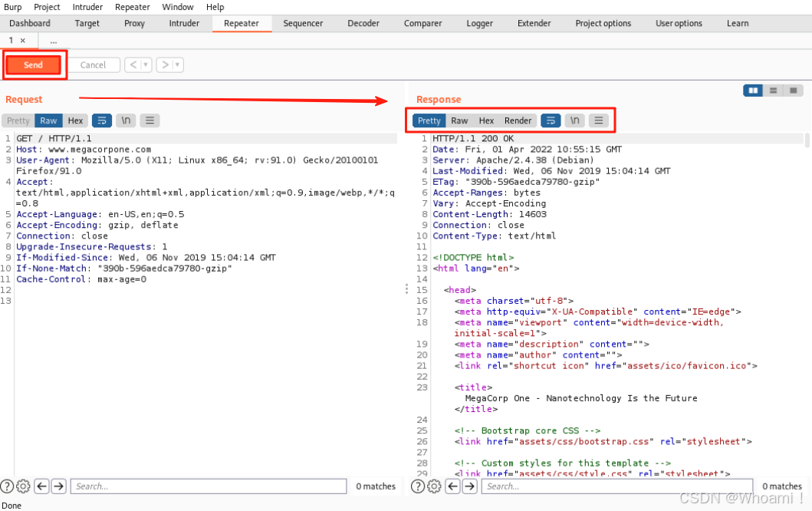Switch to the Proxy tab
Screen dimensions: 812x511
click(134, 23)
